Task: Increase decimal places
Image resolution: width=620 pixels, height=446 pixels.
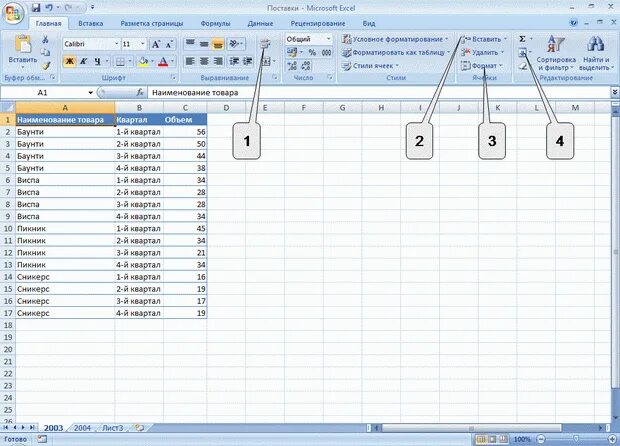Action: [x=292, y=66]
